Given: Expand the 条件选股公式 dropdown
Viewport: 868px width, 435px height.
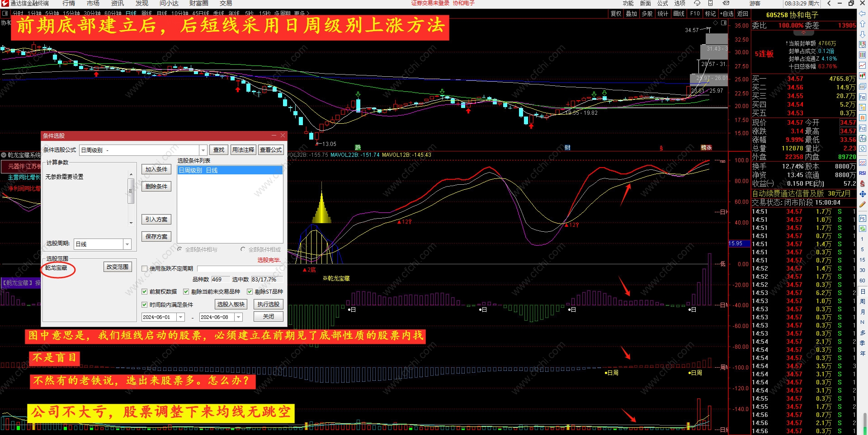Looking at the screenshot, I should tap(203, 150).
